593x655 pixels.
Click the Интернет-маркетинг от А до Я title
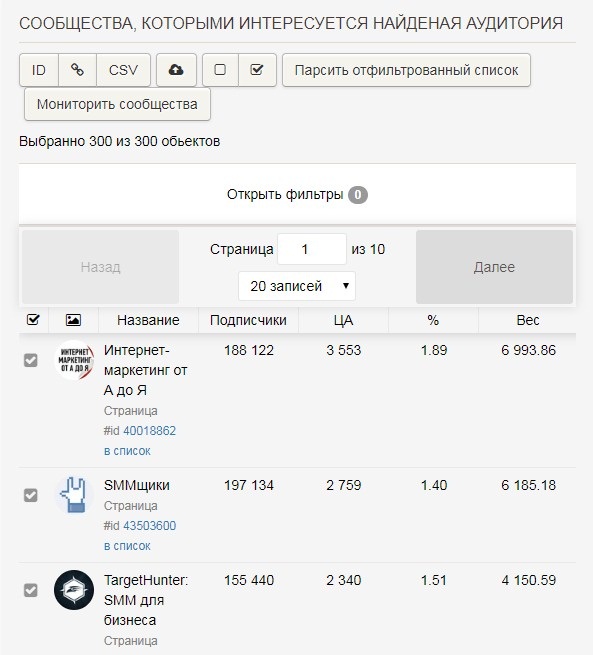(145, 370)
